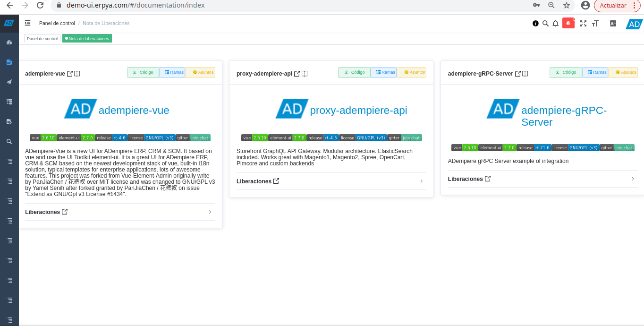Click the release rt-21.6 badge
This screenshot has height=326, width=644.
click(534, 148)
